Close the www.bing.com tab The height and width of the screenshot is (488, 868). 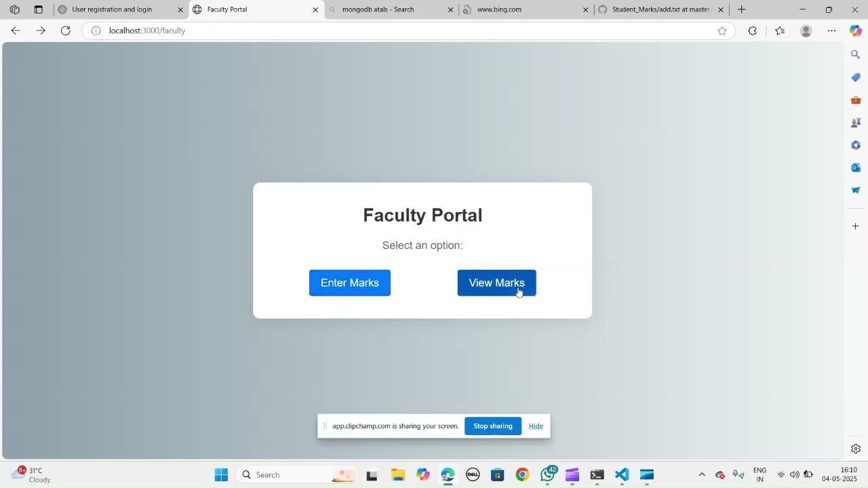(586, 9)
